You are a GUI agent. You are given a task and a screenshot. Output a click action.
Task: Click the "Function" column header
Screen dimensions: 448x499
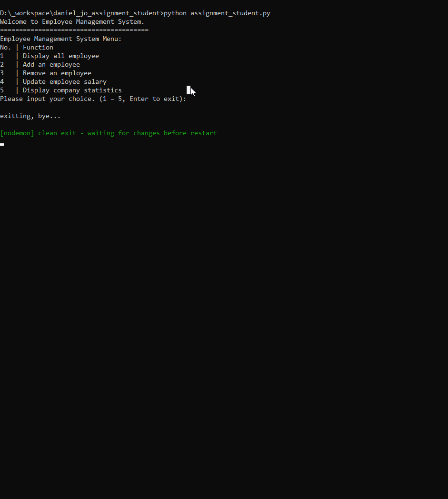(38, 48)
